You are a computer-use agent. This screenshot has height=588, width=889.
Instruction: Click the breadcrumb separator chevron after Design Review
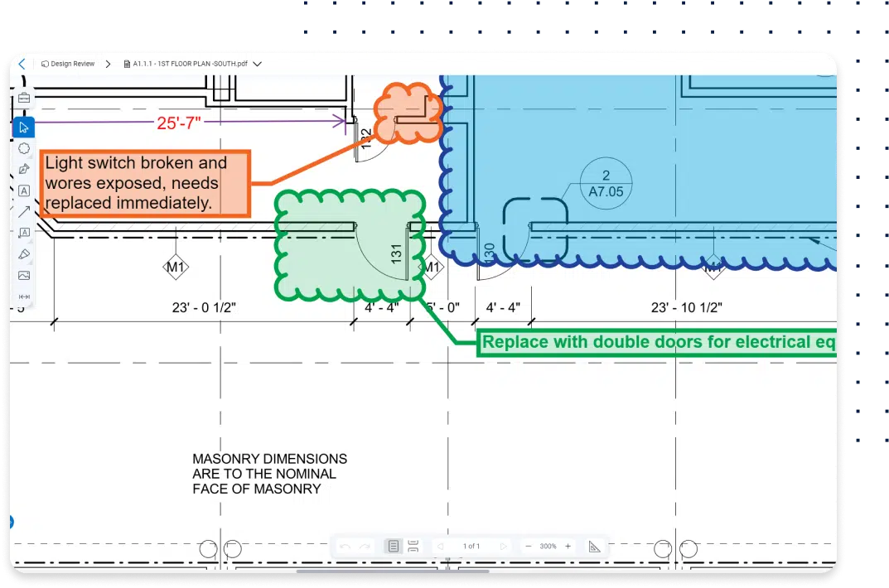[108, 64]
